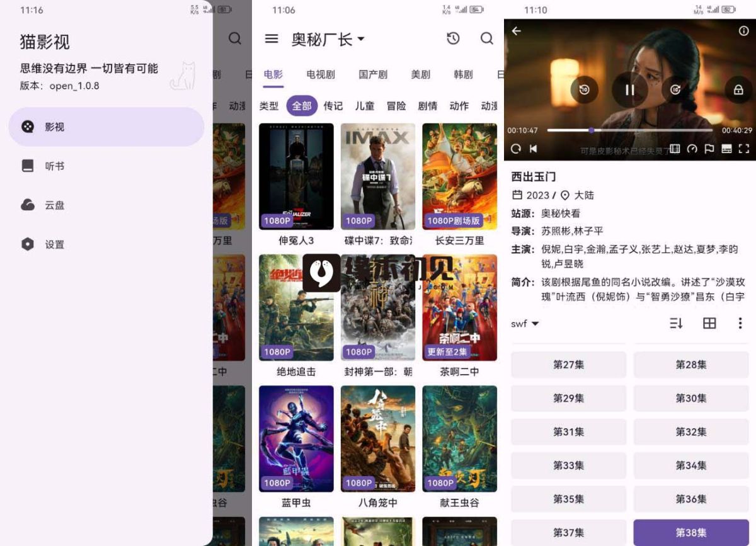Tap the 奥秘快看 source name

[x=561, y=213]
